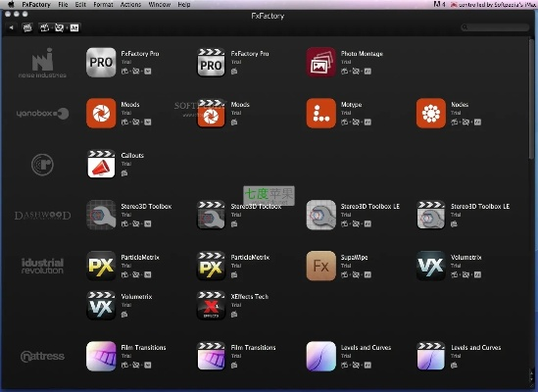Select the Photo Montage product icon
538x392 pixels.
click(320, 63)
